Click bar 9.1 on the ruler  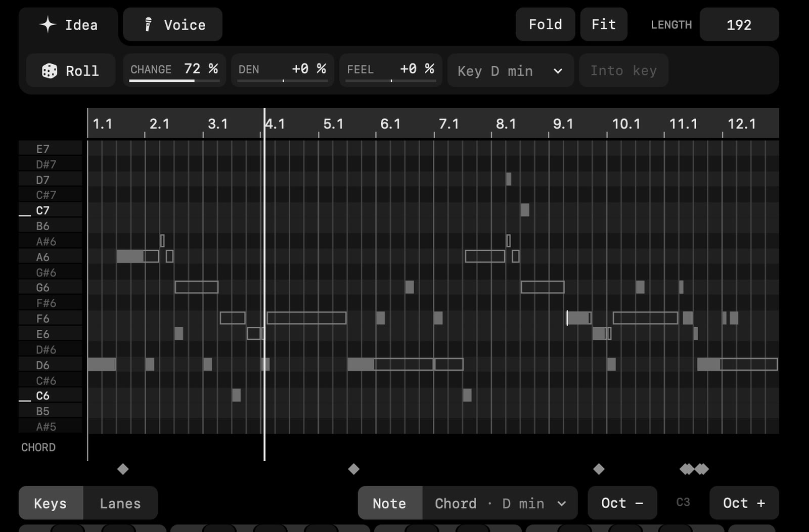pos(563,124)
